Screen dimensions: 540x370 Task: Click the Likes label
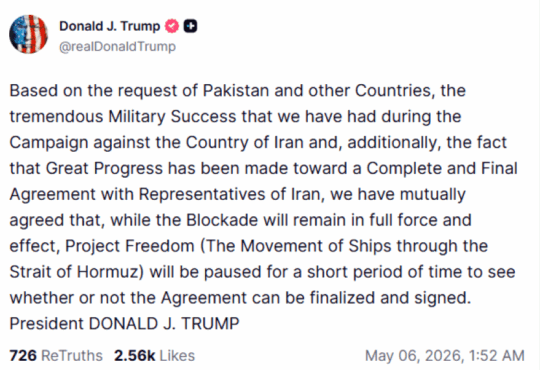(177, 356)
